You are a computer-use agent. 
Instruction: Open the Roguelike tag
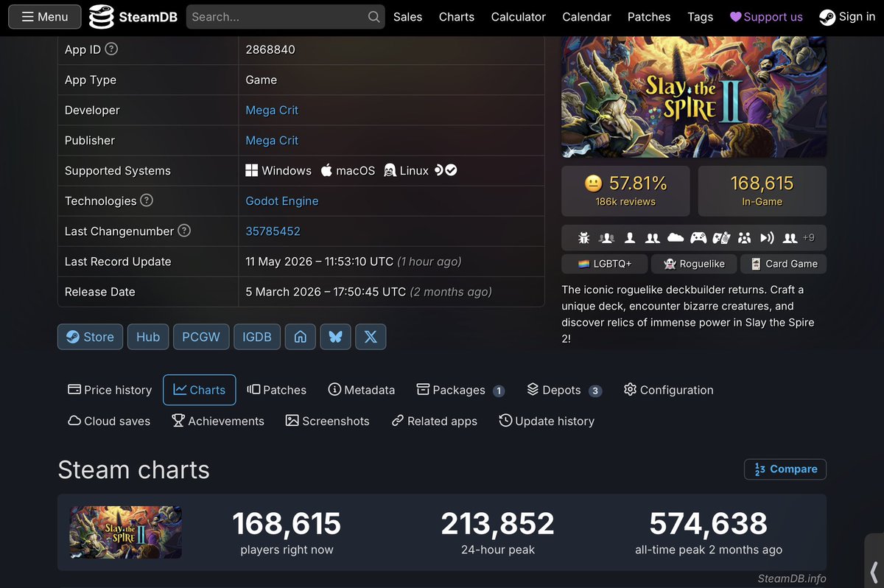coord(694,264)
